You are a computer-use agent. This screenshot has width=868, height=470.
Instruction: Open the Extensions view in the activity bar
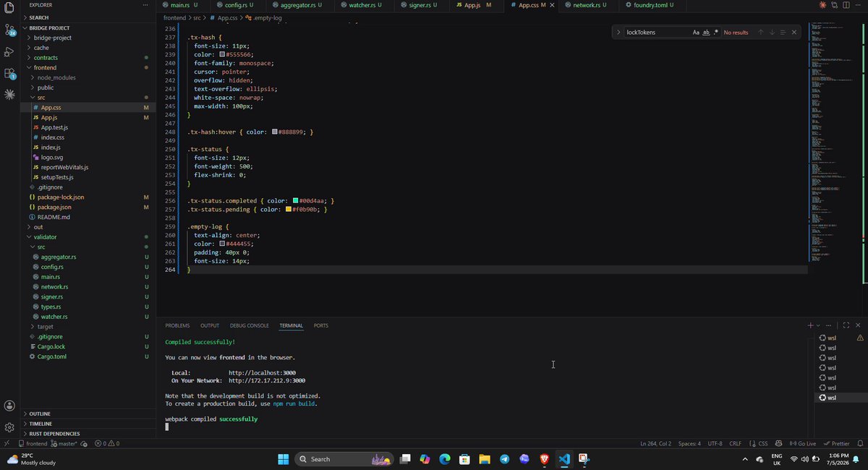10,73
